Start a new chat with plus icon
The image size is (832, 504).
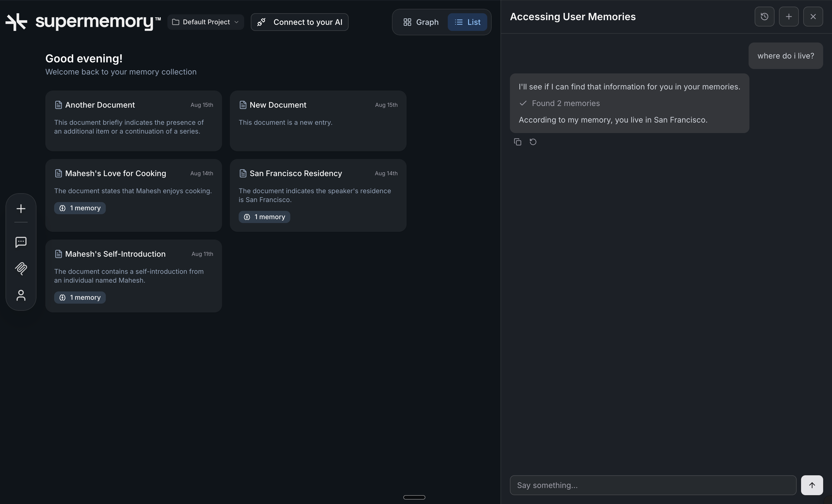pyautogui.click(x=788, y=17)
